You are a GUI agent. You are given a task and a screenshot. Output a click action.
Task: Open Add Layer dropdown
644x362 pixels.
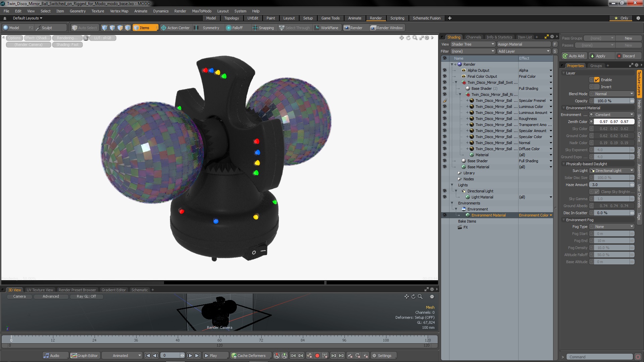[524, 51]
